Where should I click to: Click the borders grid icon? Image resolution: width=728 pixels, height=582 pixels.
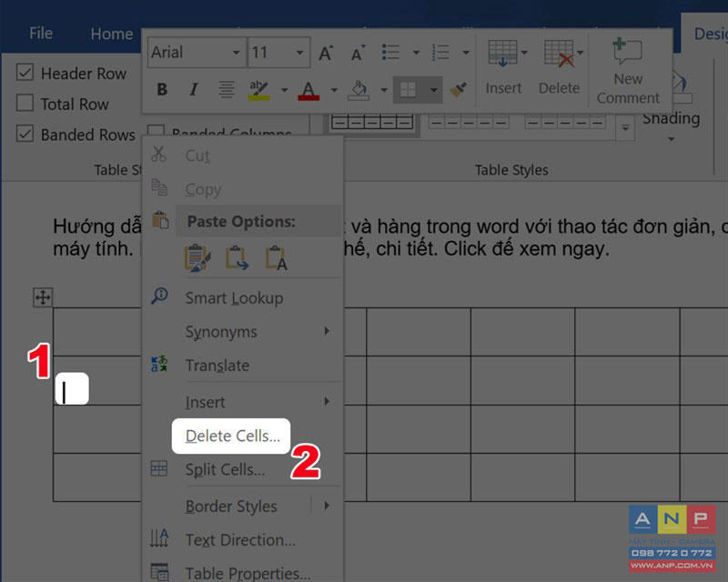pos(408,90)
